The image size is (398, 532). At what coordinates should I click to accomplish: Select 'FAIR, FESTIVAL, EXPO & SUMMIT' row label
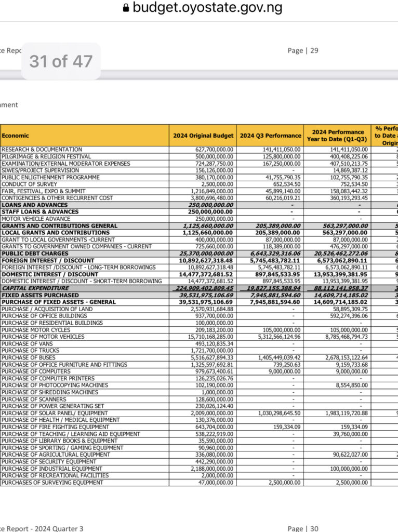(x=44, y=191)
